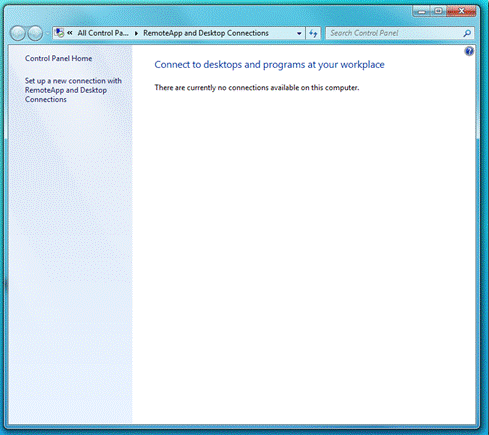Focus the Search Control Panel box
Screen dimensions: 489x435
tap(399, 33)
